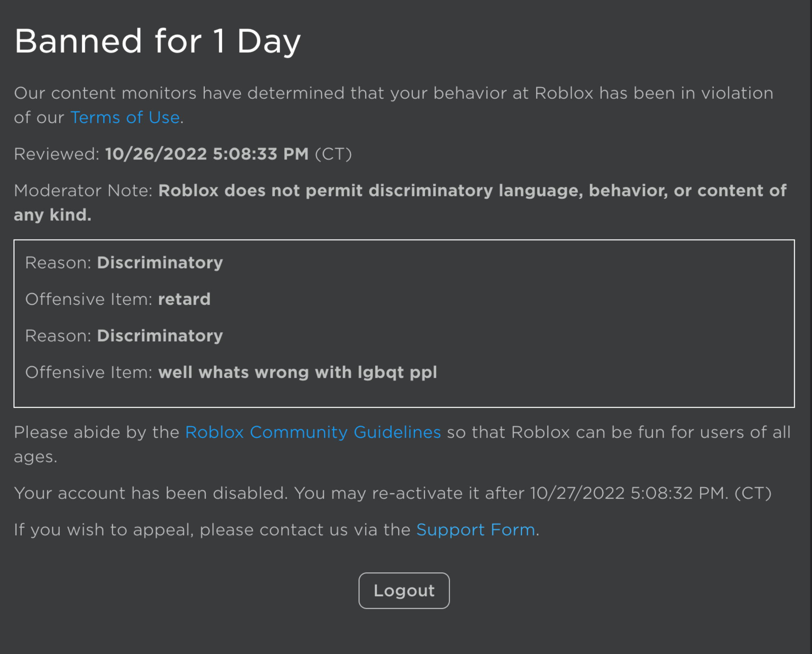Click the "Reviewed:" label
The height and width of the screenshot is (654, 812).
point(56,154)
